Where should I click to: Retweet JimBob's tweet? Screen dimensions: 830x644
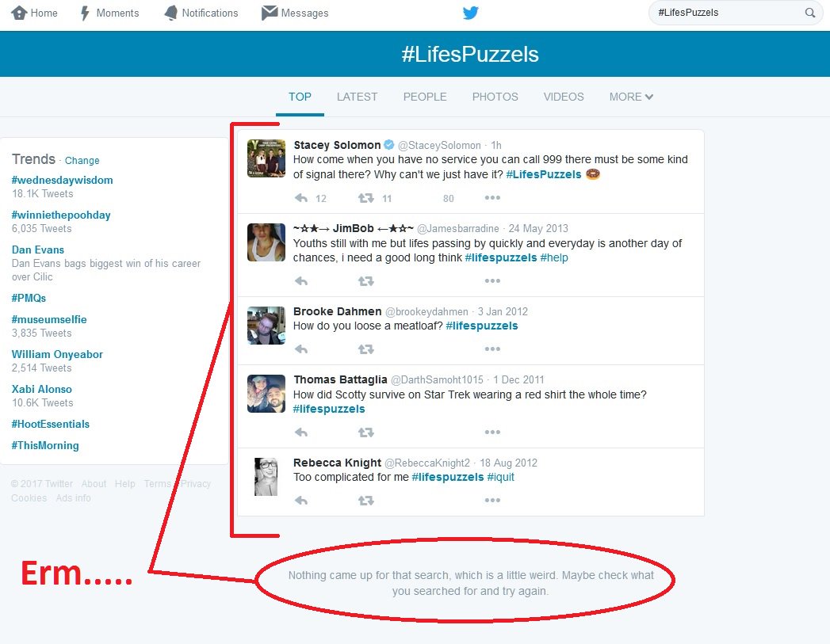[364, 279]
